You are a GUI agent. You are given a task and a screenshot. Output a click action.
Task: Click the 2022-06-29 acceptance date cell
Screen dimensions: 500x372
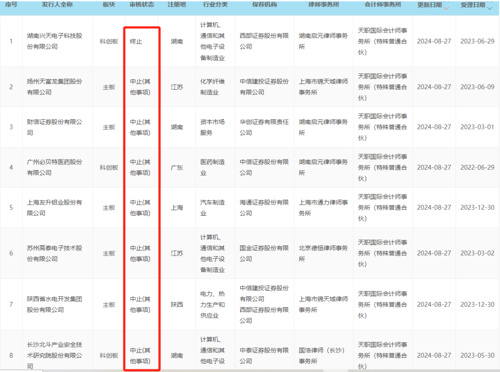(x=477, y=167)
